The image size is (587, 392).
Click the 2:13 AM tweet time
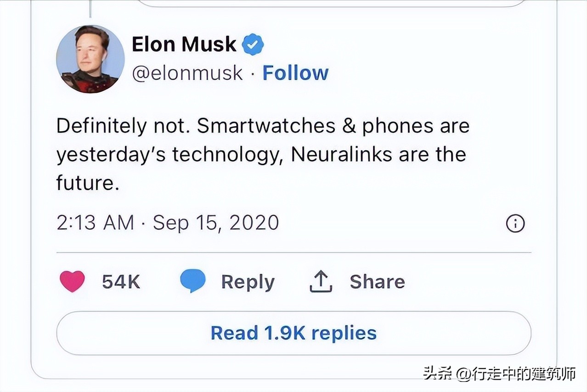(95, 223)
